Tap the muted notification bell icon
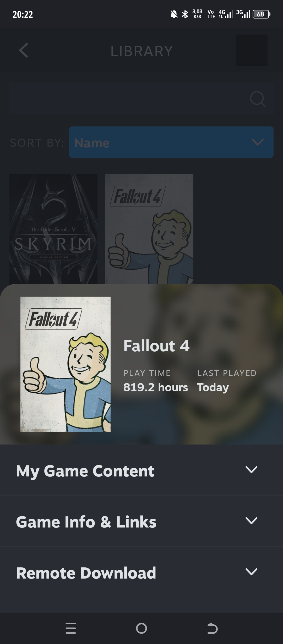The width and height of the screenshot is (283, 644). [x=174, y=14]
